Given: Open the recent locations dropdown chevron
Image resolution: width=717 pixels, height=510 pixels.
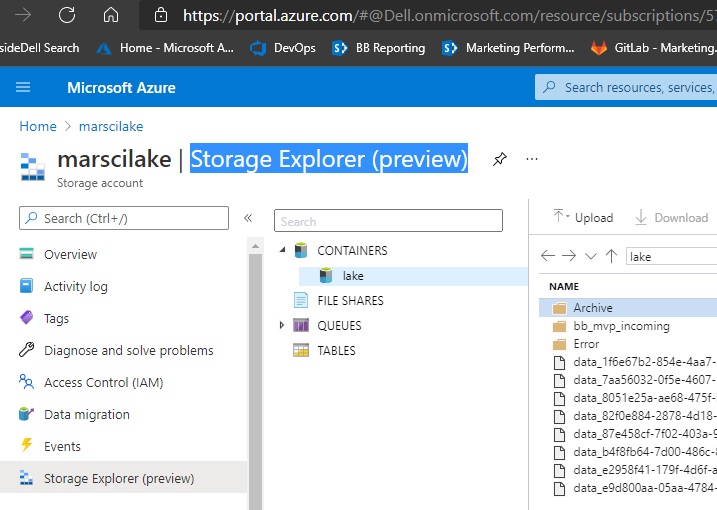Looking at the screenshot, I should click(x=591, y=256).
